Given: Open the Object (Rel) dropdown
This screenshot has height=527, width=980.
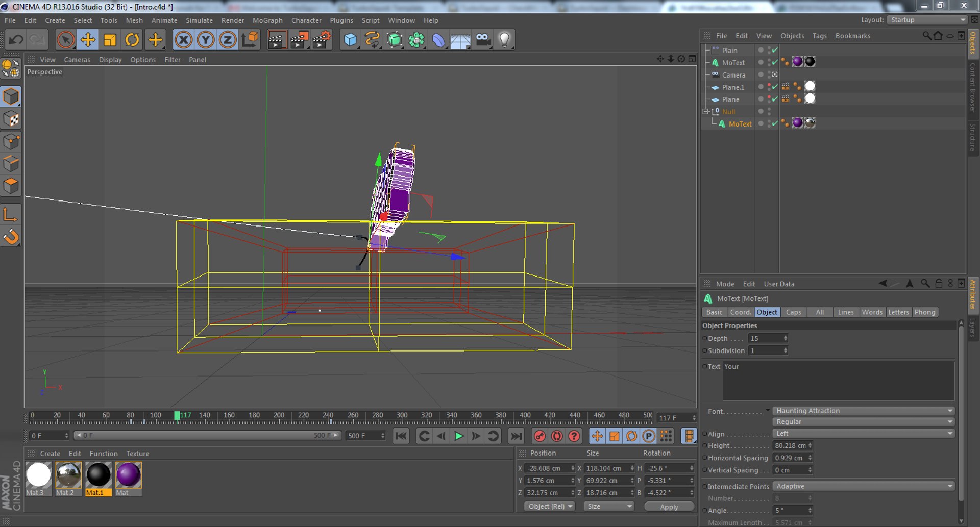Looking at the screenshot, I should point(550,506).
